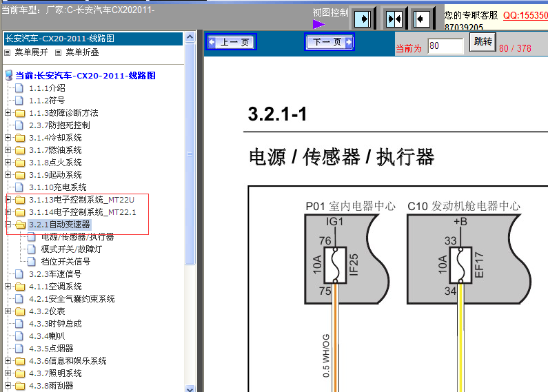Click the folder icon of 3.1.7燃油系统
Viewport: 548px width, 392px height.
[20, 150]
